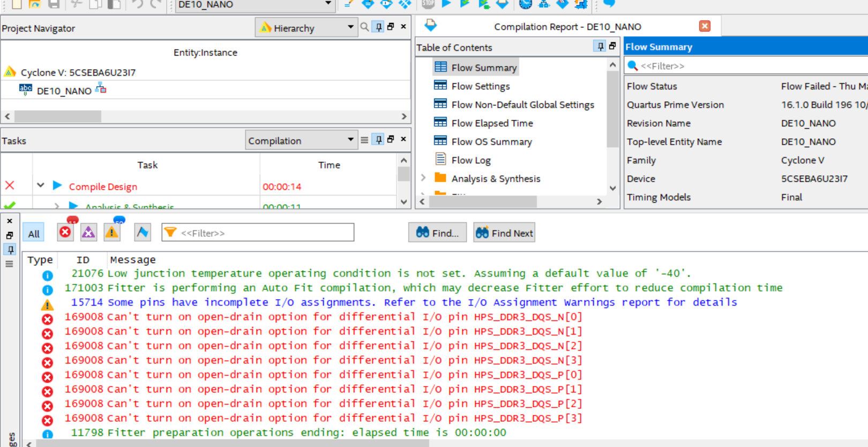Open Flow OS Summary report
868x447 pixels.
(x=492, y=141)
